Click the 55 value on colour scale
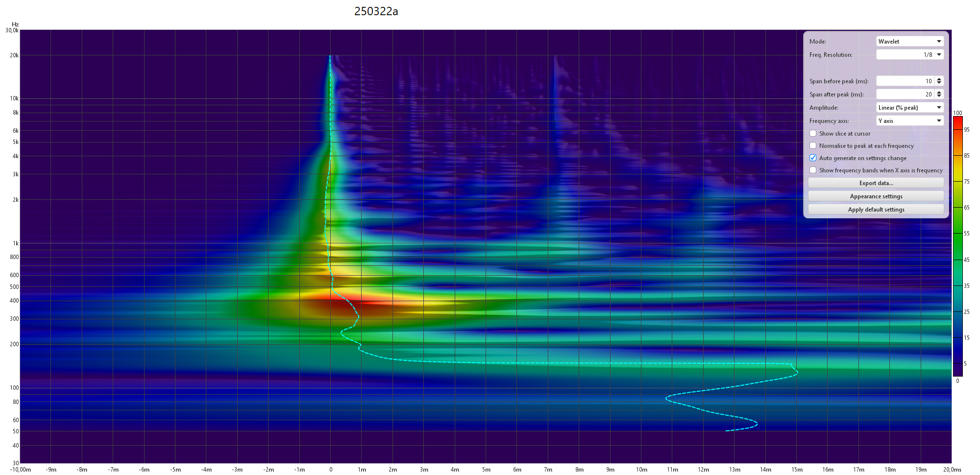The height and width of the screenshot is (475, 980). (x=967, y=234)
